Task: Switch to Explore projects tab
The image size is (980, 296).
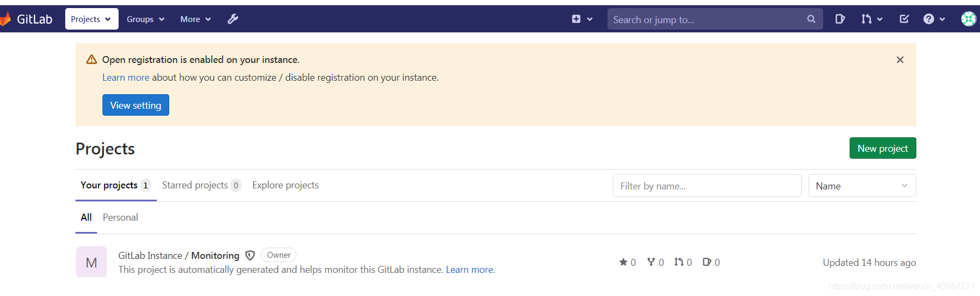Action: [285, 185]
